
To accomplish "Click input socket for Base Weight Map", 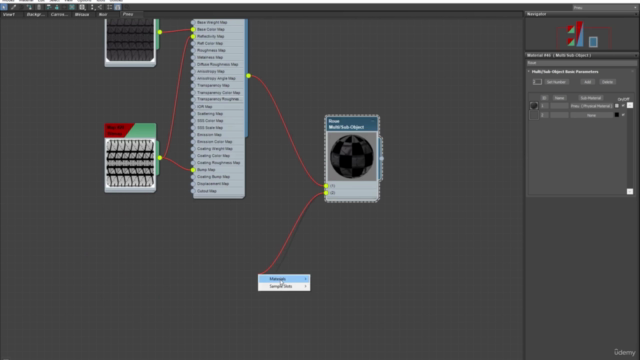I will coord(193,22).
